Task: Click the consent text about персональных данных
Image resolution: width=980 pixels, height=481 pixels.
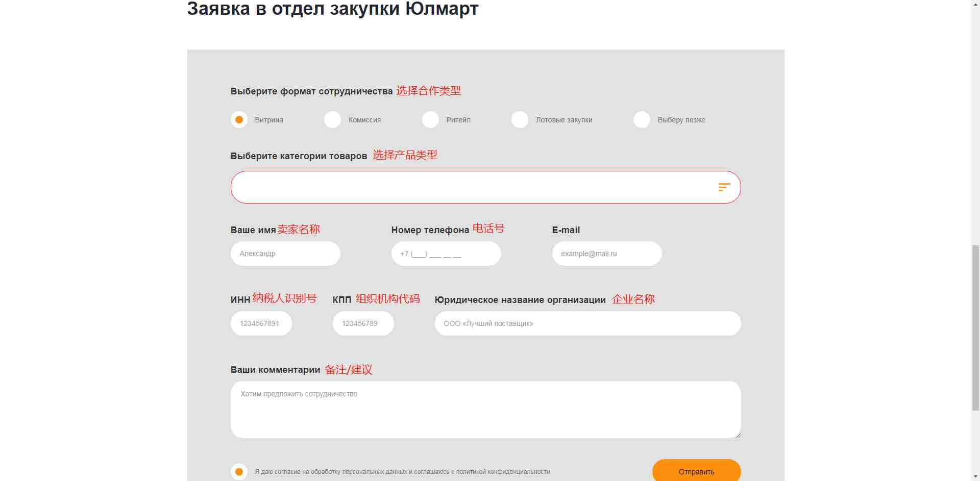Action: pyautogui.click(x=403, y=472)
